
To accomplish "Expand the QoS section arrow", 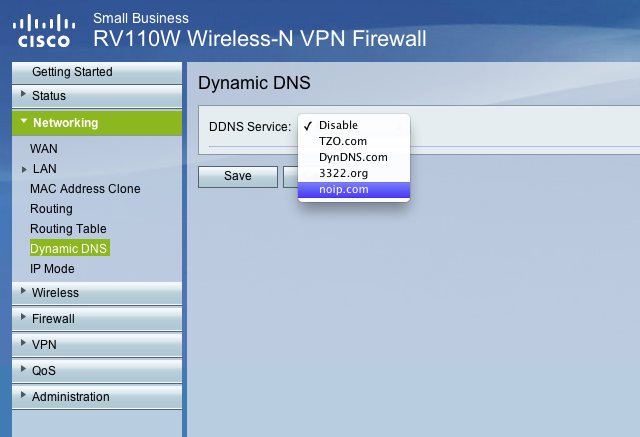I will pyautogui.click(x=23, y=369).
